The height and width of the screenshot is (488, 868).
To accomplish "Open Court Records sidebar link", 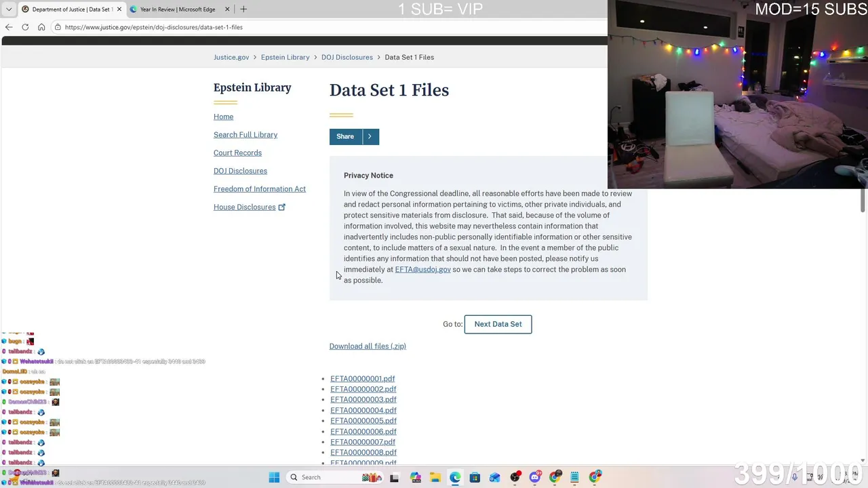I will pos(237,153).
